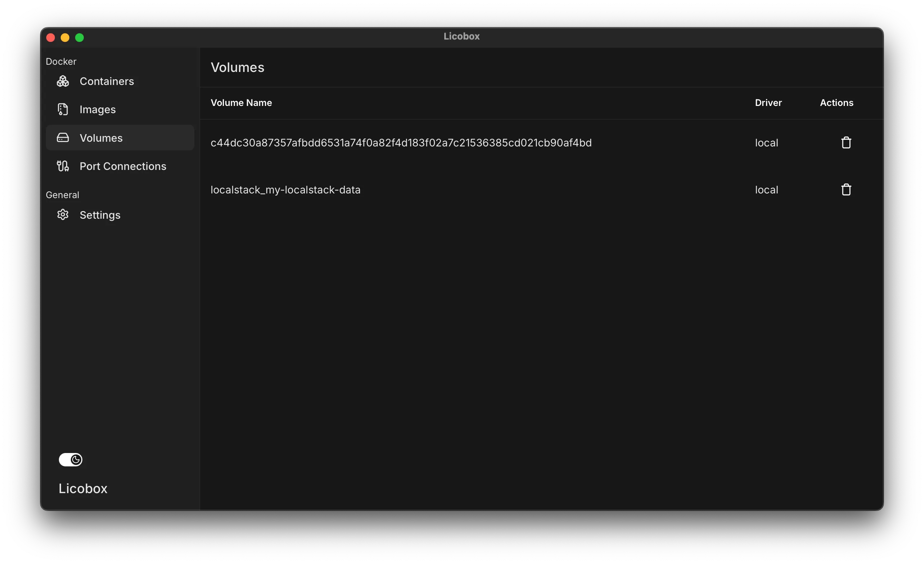924x564 pixels.
Task: Select the Port Connections menu entry
Action: (123, 166)
